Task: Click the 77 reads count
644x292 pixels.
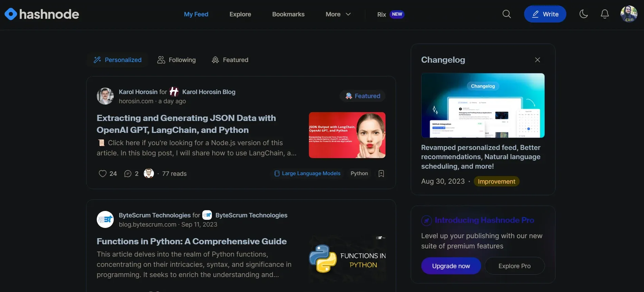Action: [174, 174]
